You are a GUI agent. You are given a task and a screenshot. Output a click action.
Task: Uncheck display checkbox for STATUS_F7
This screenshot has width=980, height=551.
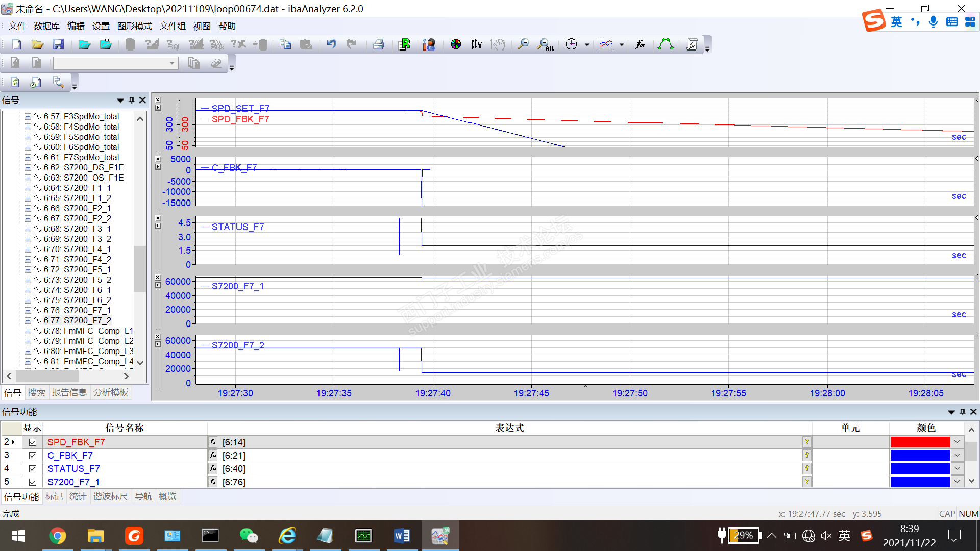pos(33,469)
